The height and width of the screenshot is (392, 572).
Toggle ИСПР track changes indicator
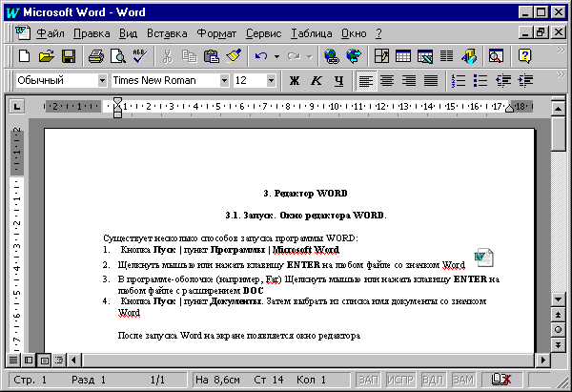coord(400,380)
